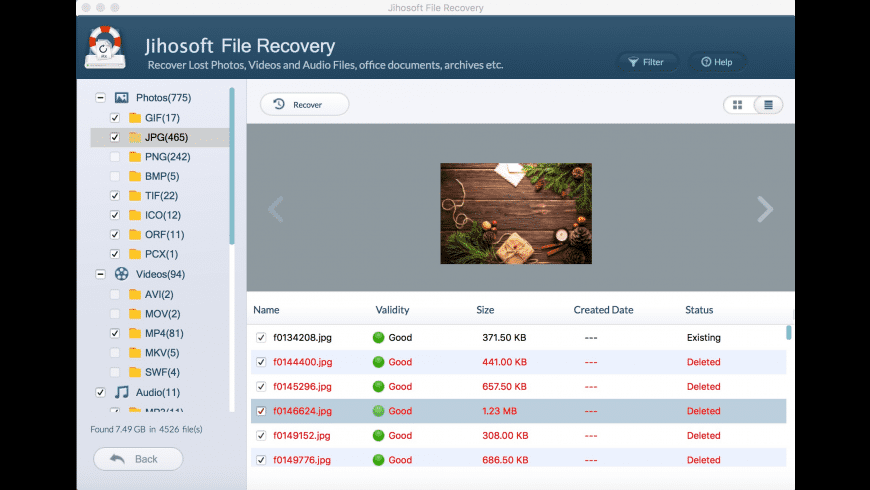This screenshot has width=870, height=490.
Task: Click the ORF folder icon
Action: point(135,234)
